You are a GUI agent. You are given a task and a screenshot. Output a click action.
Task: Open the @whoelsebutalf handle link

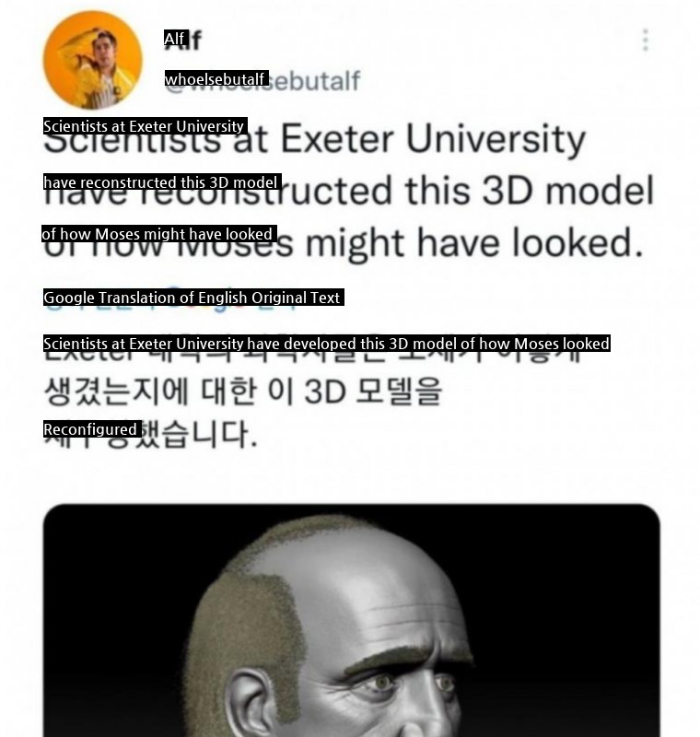tap(262, 80)
